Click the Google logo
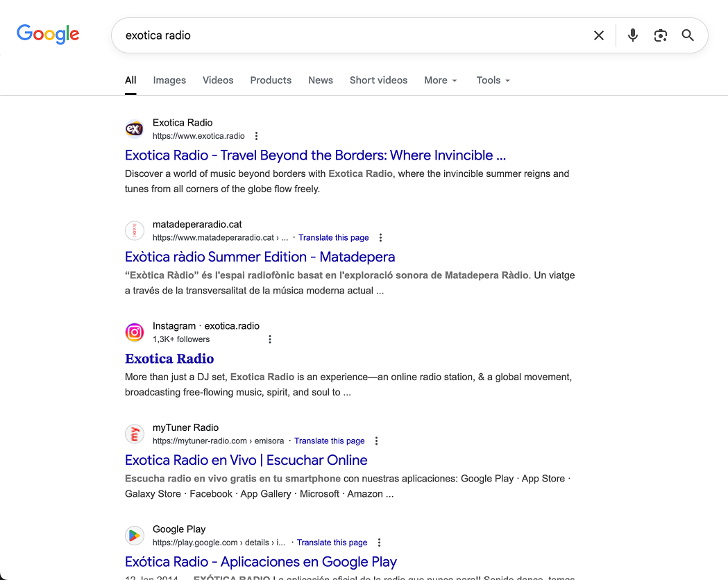 pyautogui.click(x=47, y=34)
